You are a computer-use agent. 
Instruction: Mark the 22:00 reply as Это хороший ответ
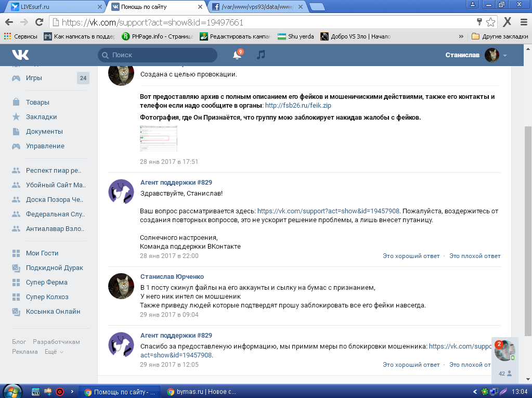pos(411,256)
